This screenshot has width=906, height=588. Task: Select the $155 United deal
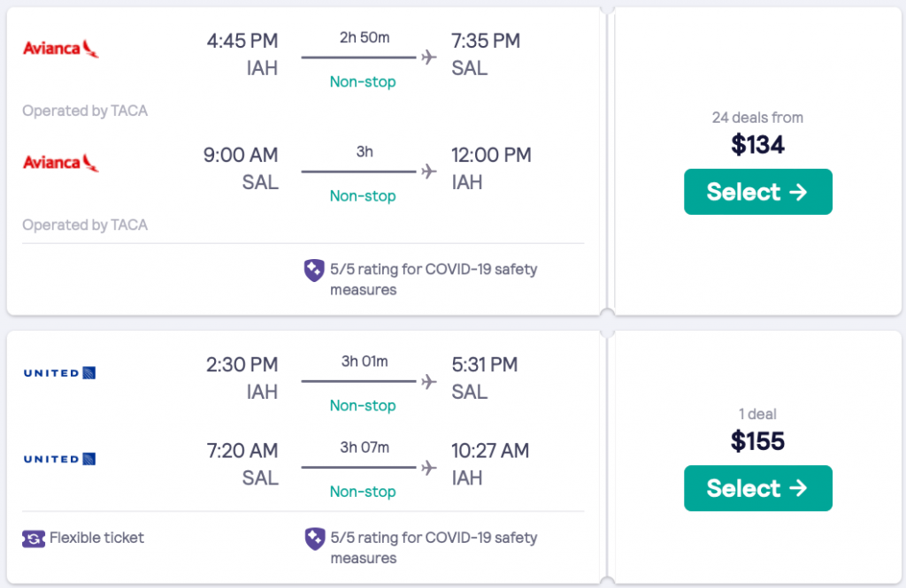tap(757, 488)
